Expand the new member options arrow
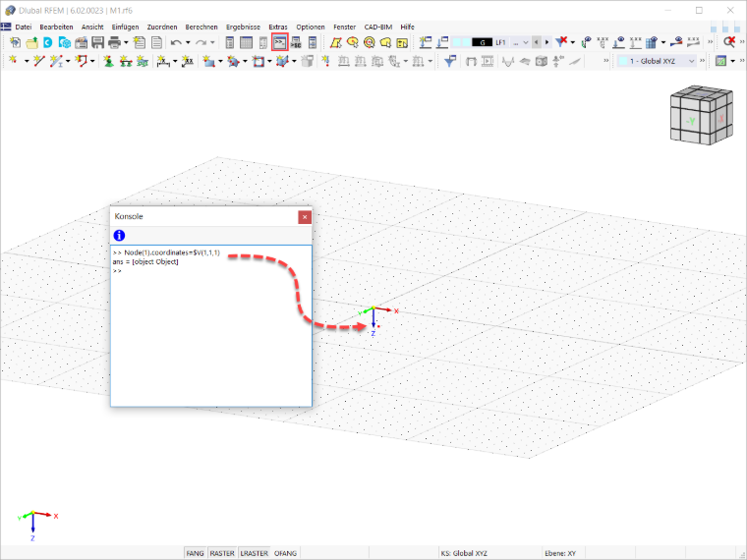The height and width of the screenshot is (560, 747). [68, 61]
